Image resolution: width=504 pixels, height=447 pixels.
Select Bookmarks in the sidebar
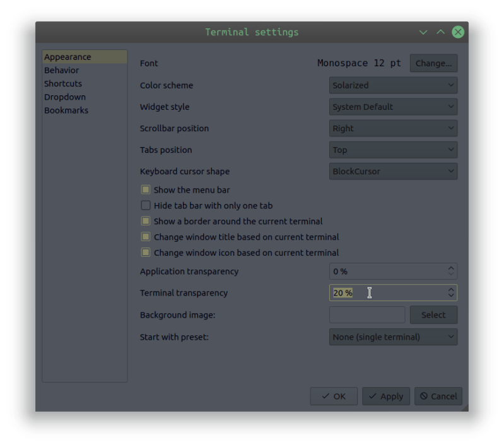[x=85, y=110]
